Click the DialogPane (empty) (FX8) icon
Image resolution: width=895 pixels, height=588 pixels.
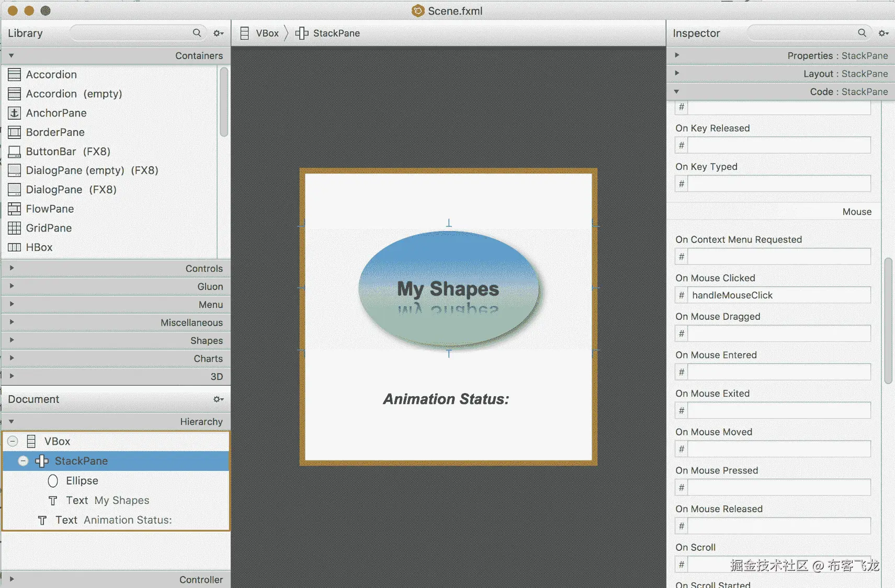point(14,170)
